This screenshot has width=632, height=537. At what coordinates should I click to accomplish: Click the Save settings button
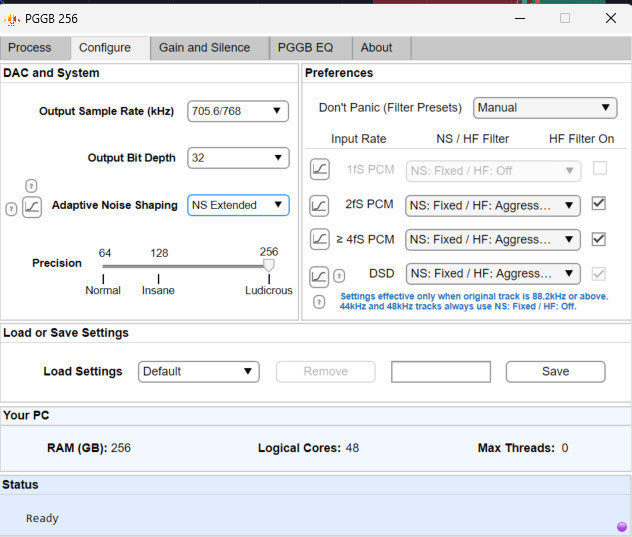[555, 372]
